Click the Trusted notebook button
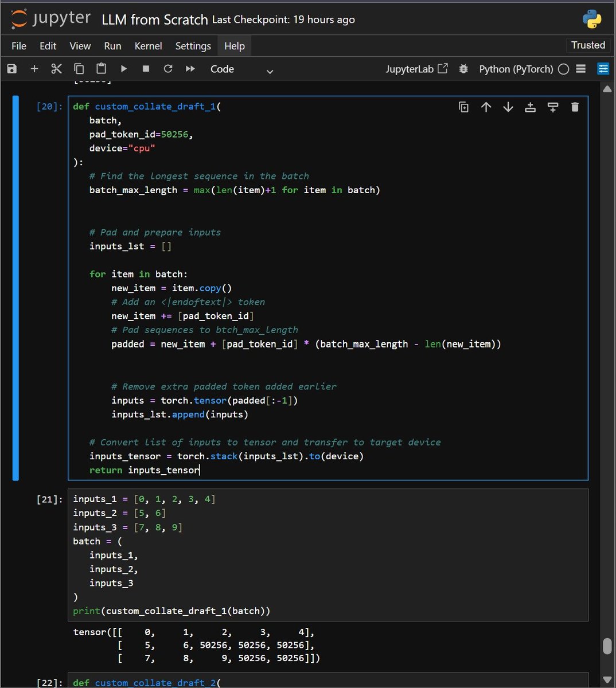 pos(588,45)
